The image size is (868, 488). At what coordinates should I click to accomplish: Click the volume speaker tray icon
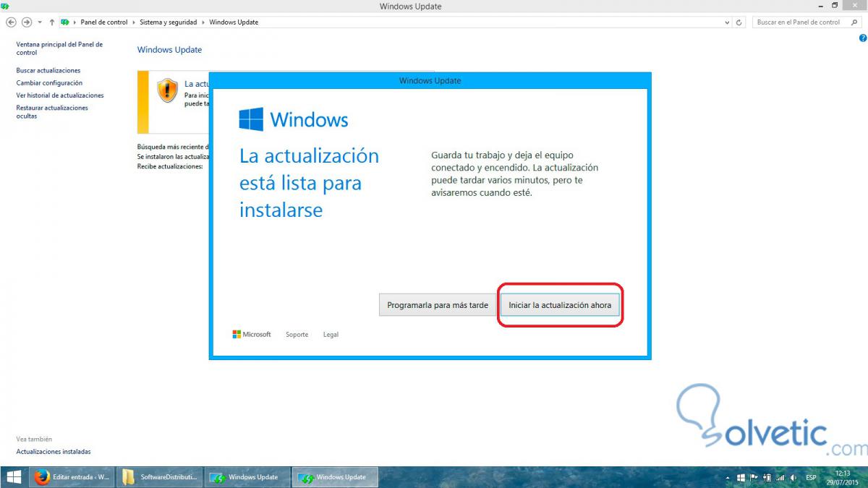click(794, 478)
